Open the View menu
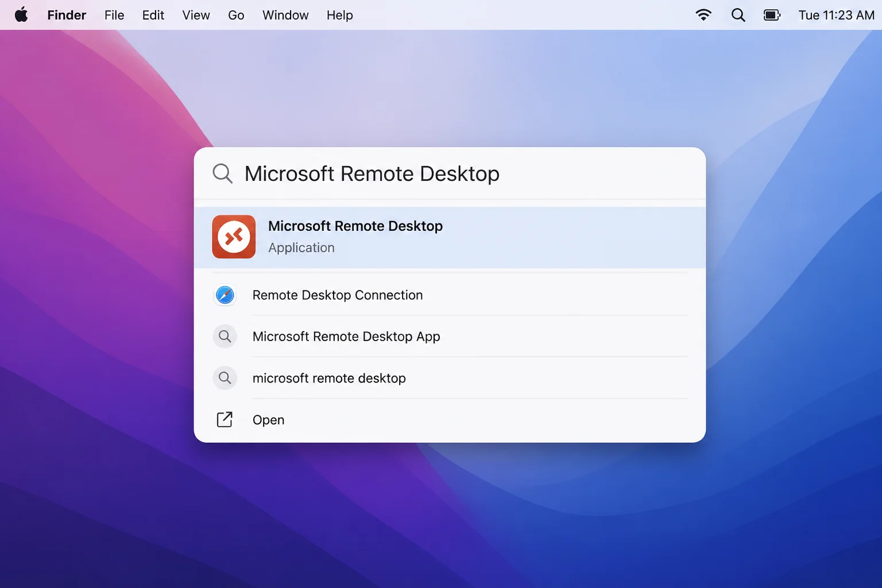The height and width of the screenshot is (588, 882). click(x=196, y=15)
